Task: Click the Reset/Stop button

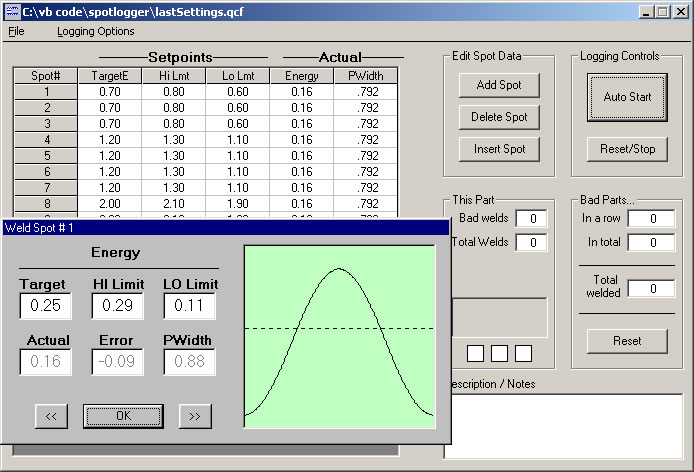Action: point(627,149)
